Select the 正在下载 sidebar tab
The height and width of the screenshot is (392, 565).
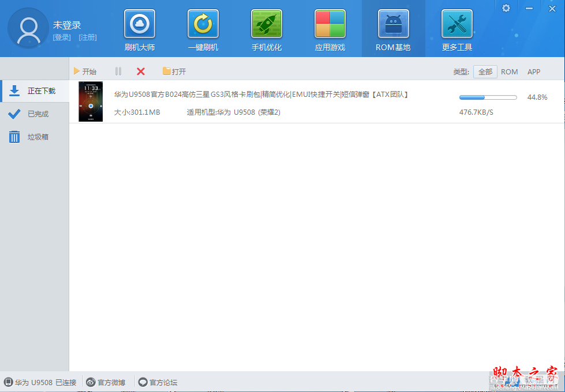pyautogui.click(x=35, y=91)
